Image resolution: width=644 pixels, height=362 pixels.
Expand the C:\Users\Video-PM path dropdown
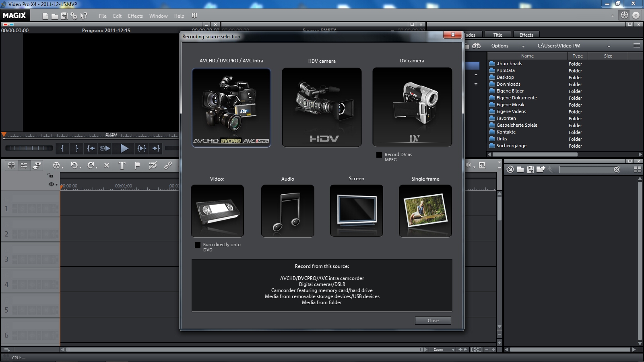[609, 46]
